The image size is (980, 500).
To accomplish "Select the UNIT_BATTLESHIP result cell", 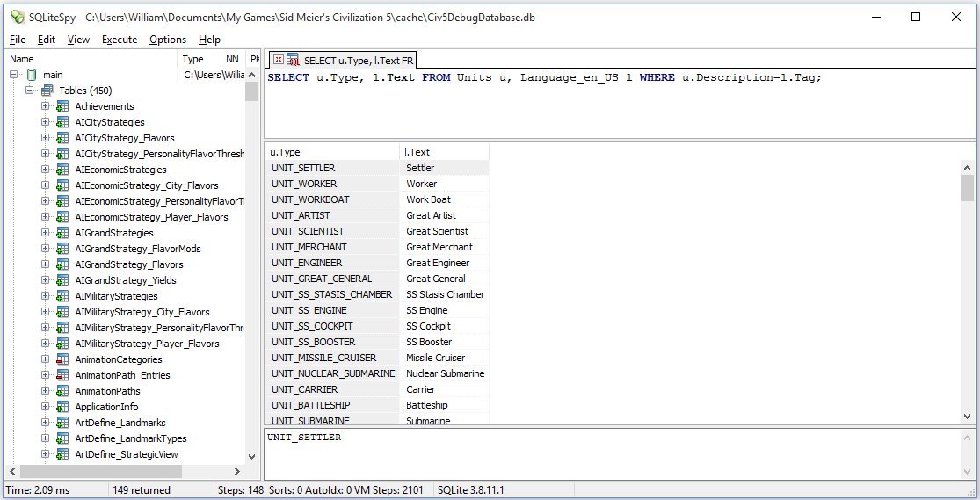I will click(x=332, y=405).
